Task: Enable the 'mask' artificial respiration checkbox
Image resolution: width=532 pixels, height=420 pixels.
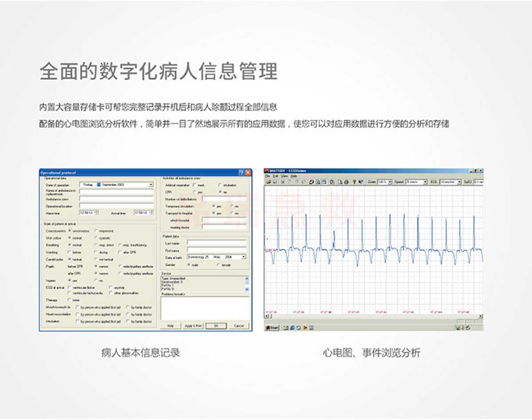Action: tap(195, 185)
